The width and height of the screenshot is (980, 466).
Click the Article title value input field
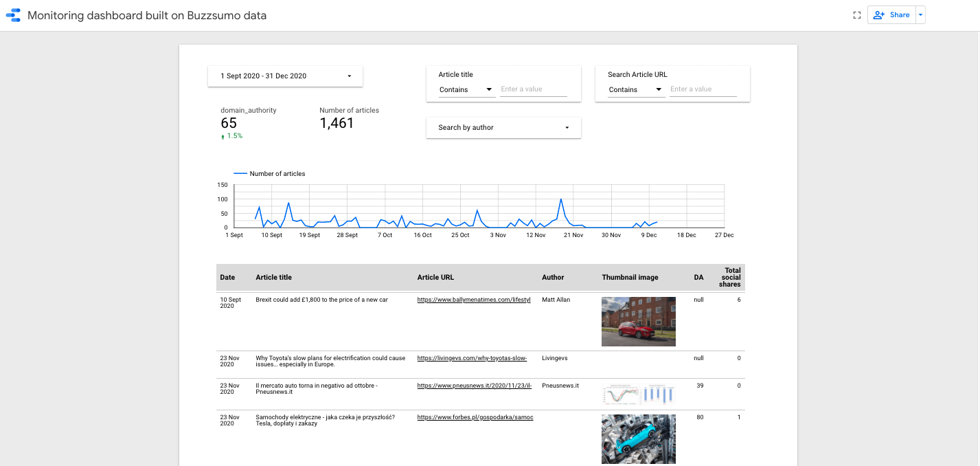(533, 89)
